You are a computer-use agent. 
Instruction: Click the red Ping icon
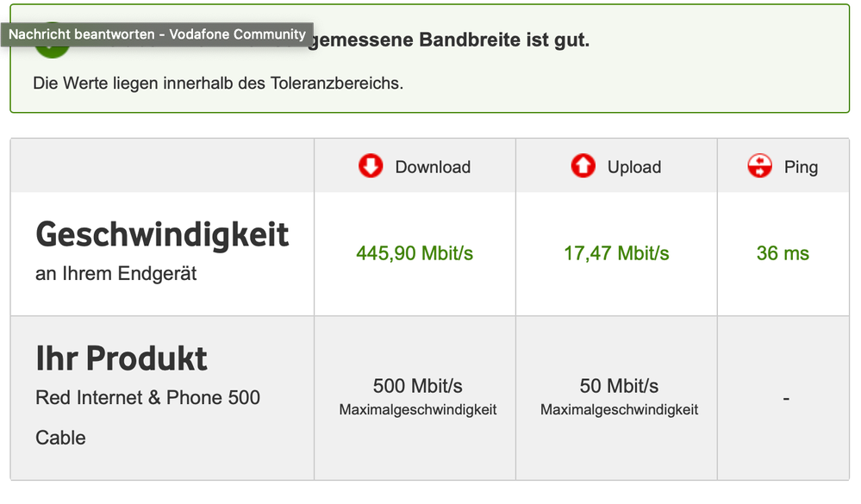(x=760, y=166)
